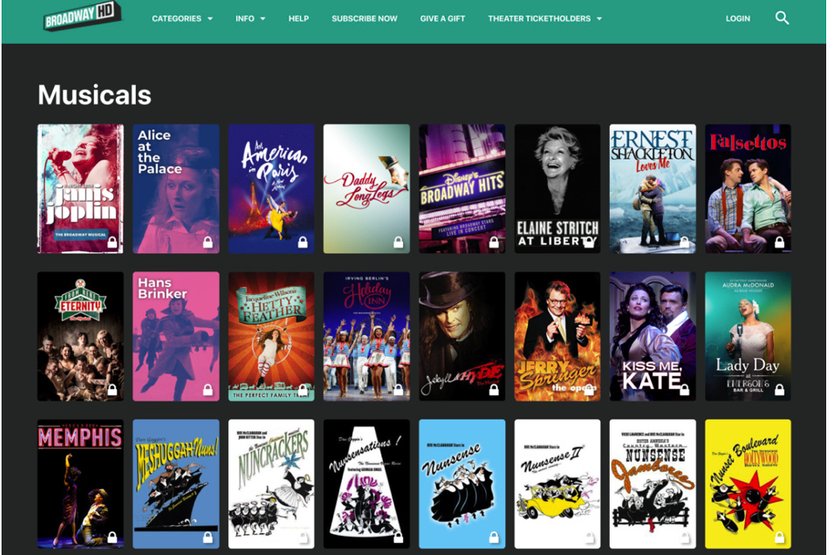Click the lock icon on Lady Day
Image resolution: width=833 pixels, height=555 pixels.
pos(779,390)
